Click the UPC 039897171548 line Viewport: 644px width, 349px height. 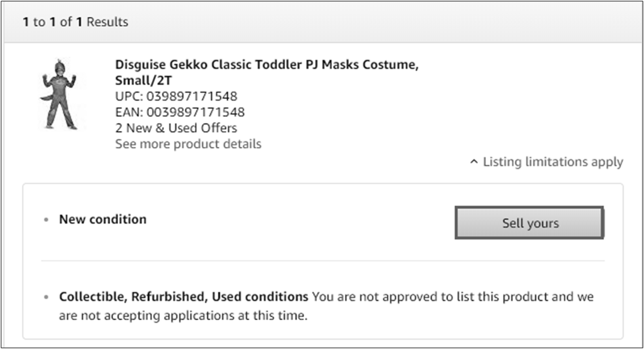point(176,96)
